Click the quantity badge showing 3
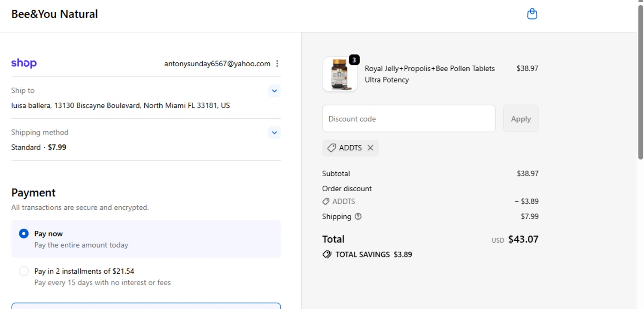Screen dimensions: 644x309 (x=354, y=60)
